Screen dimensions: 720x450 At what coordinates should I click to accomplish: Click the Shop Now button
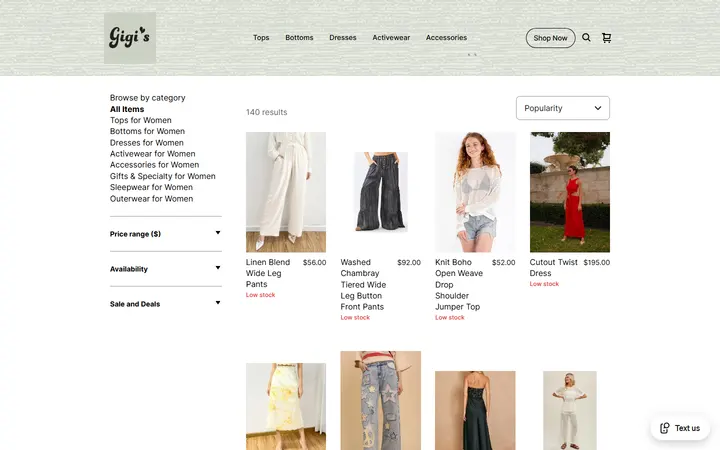click(550, 38)
